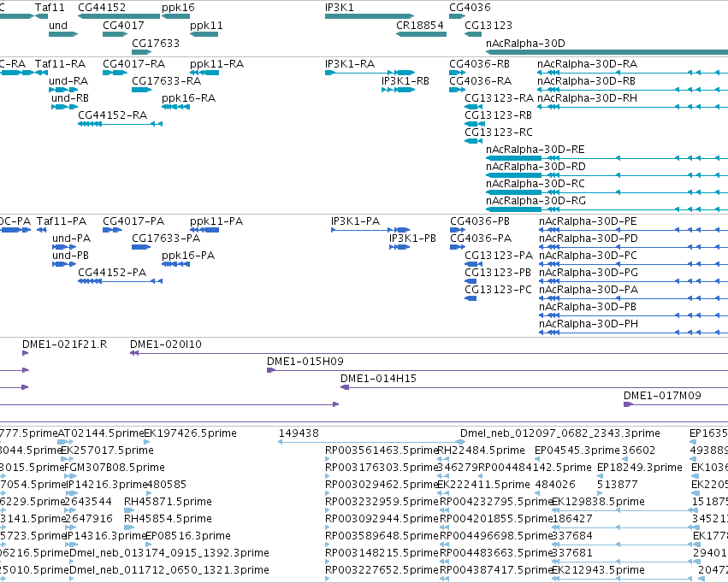
Task: Open the Dmel_neb_013174_0915_1392.3prime EST label
Action: pos(169,553)
